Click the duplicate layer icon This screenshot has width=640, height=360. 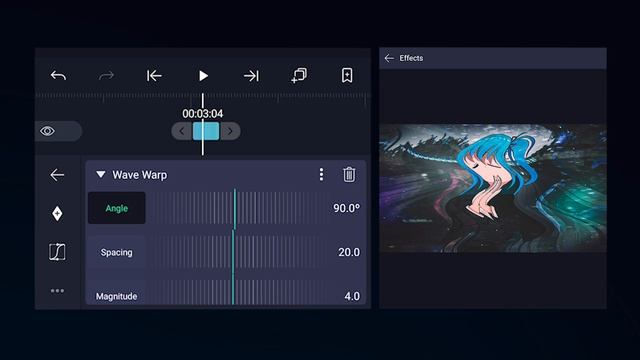299,76
